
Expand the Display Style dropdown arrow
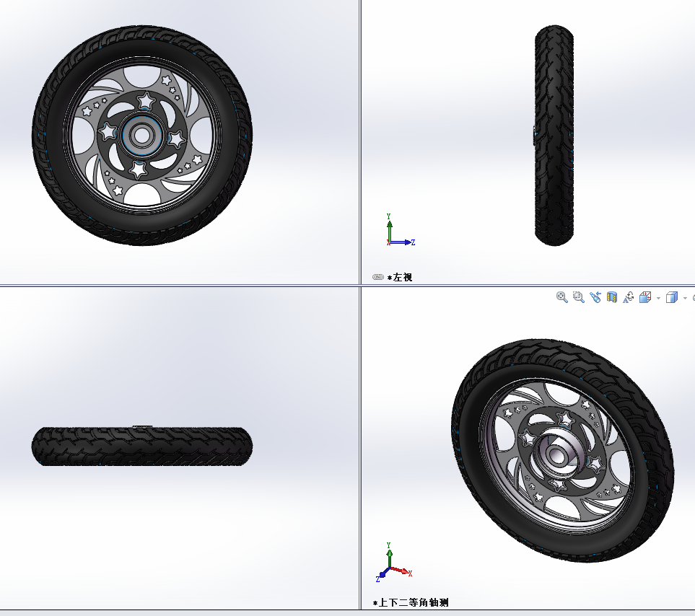(x=685, y=298)
